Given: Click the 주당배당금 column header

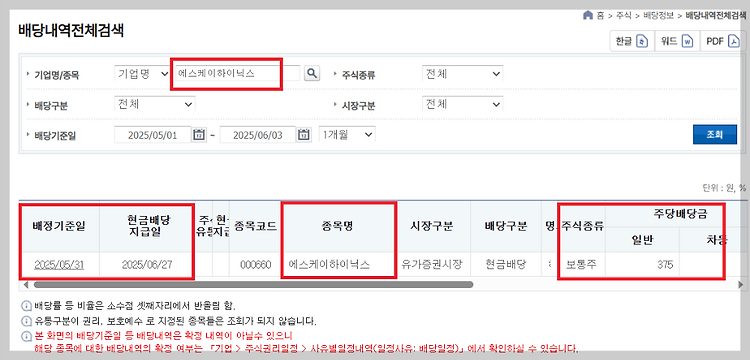Looking at the screenshot, I should 680,215.
